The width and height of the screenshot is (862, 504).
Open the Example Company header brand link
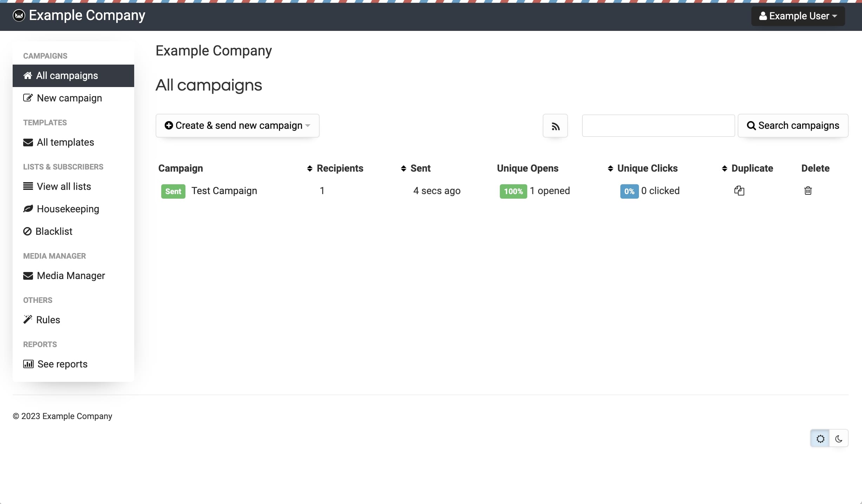79,15
